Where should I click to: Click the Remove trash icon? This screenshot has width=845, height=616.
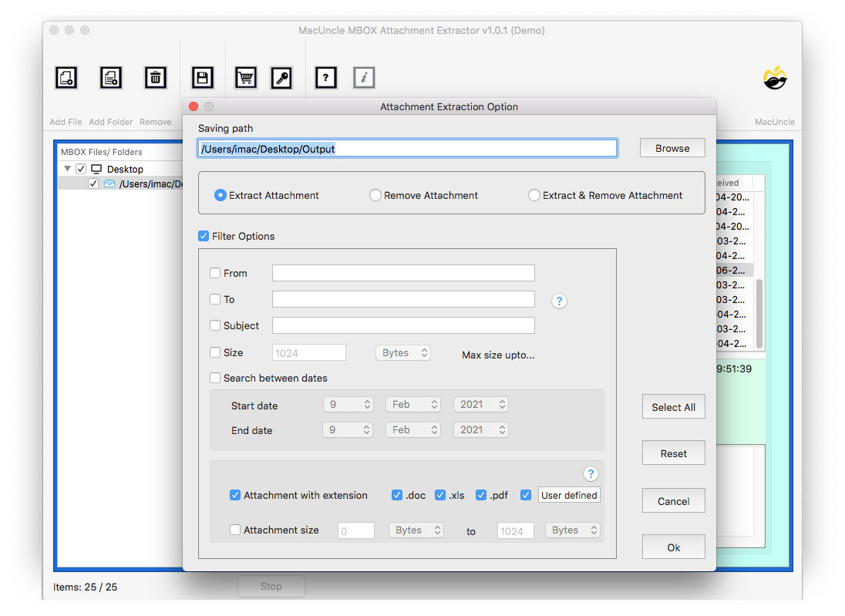coord(156,77)
